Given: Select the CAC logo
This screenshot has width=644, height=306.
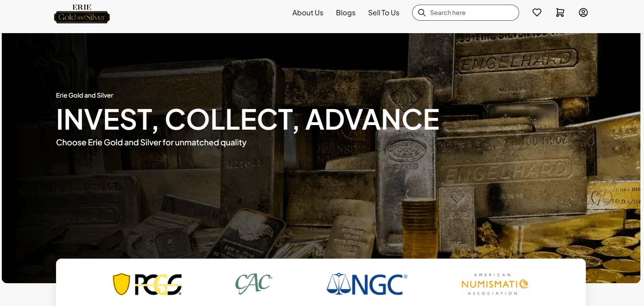Looking at the screenshot, I should click(x=254, y=284).
